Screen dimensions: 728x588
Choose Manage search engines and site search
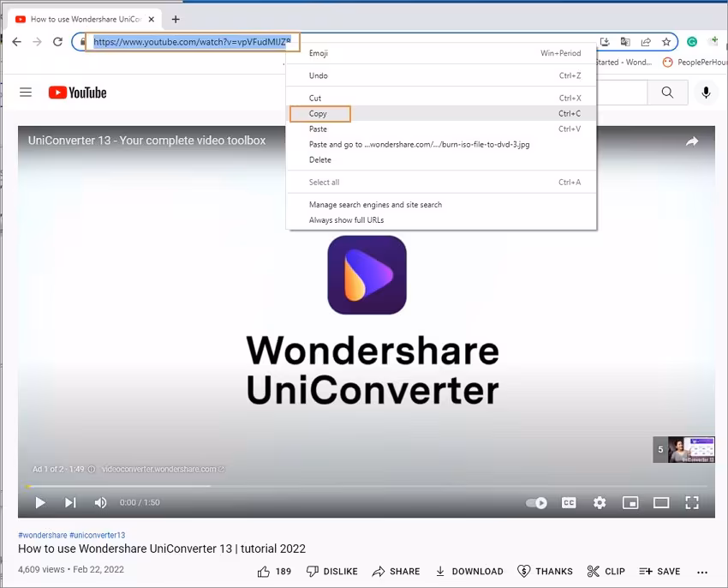(441, 205)
